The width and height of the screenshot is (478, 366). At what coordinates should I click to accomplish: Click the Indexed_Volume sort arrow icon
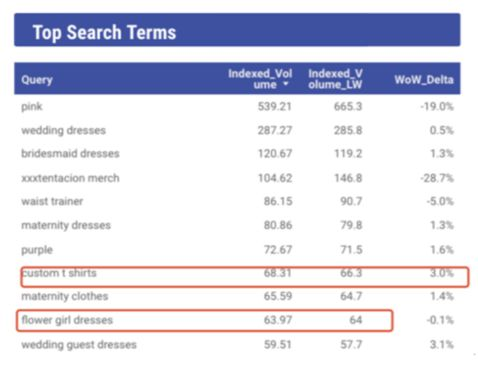click(285, 84)
